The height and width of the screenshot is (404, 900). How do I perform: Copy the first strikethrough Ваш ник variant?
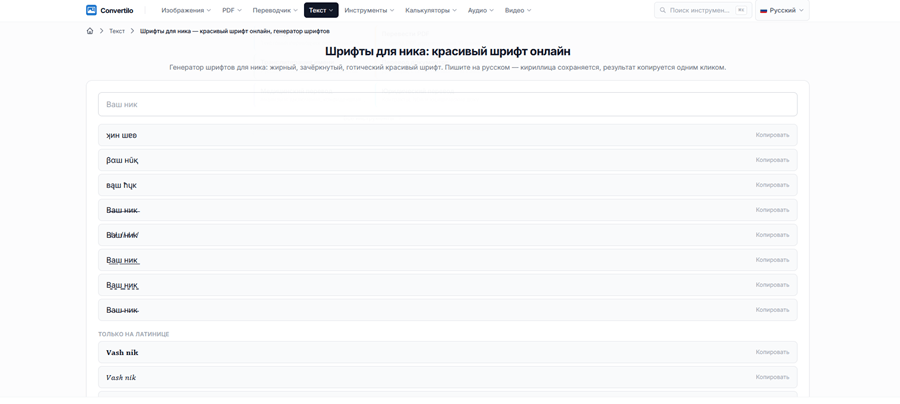coord(772,210)
